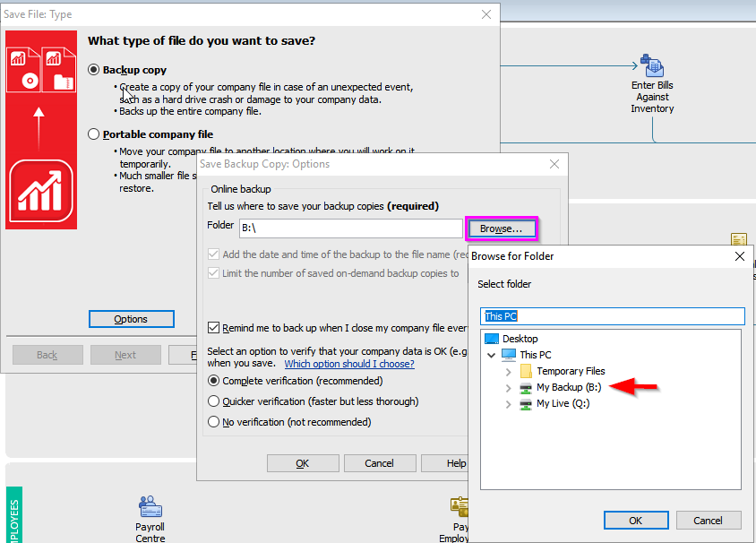Image resolution: width=756 pixels, height=543 pixels.
Task: Select 'Temporary Files' tree row text
Action: click(571, 371)
